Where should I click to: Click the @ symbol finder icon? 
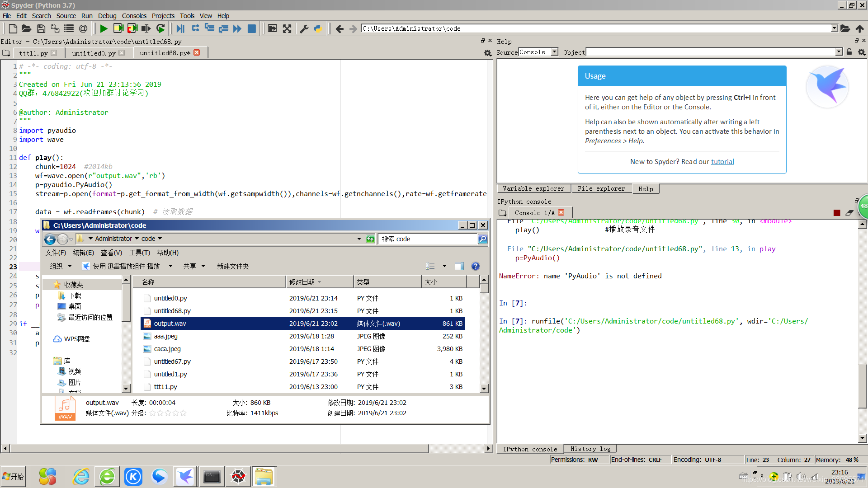(83, 28)
